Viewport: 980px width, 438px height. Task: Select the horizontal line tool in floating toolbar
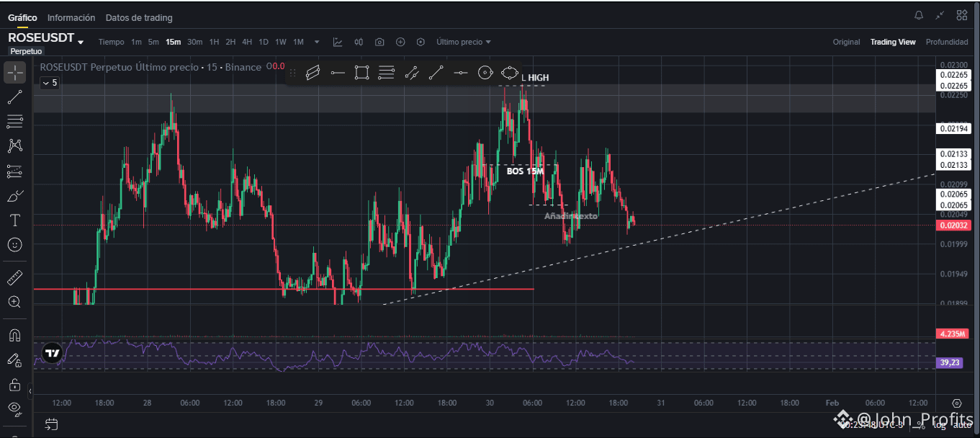point(461,72)
